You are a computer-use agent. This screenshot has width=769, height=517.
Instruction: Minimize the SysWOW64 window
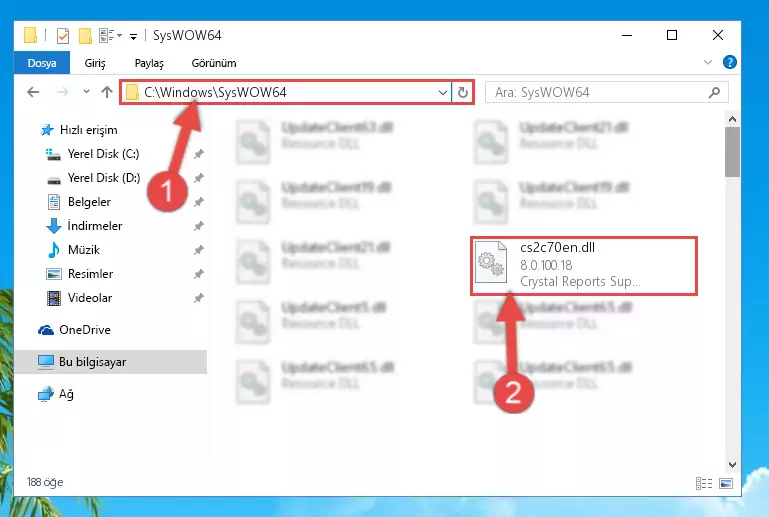(x=627, y=35)
